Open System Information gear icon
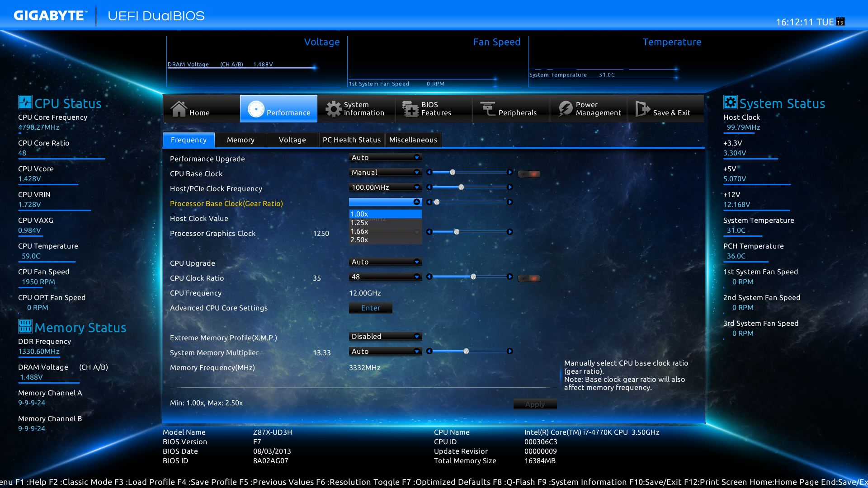Image resolution: width=868 pixels, height=488 pixels. click(334, 109)
